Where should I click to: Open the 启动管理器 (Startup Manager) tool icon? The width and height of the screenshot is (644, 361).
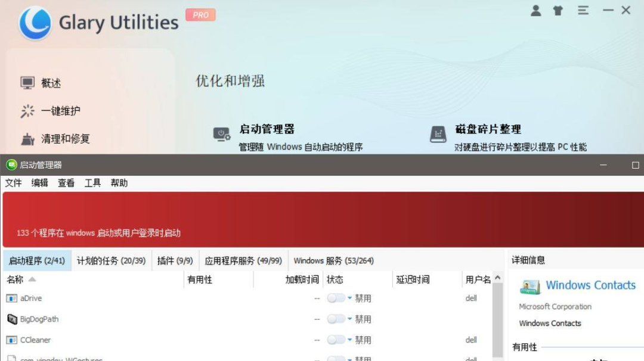(x=221, y=133)
